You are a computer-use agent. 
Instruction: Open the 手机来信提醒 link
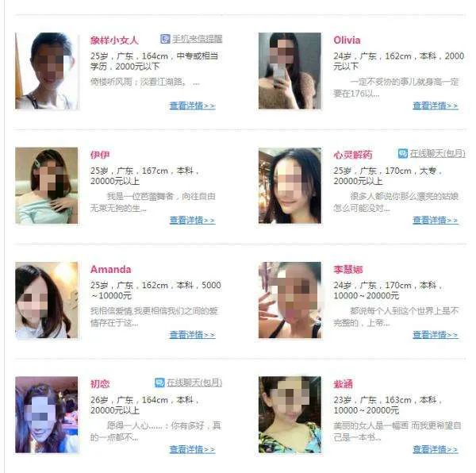(x=197, y=39)
